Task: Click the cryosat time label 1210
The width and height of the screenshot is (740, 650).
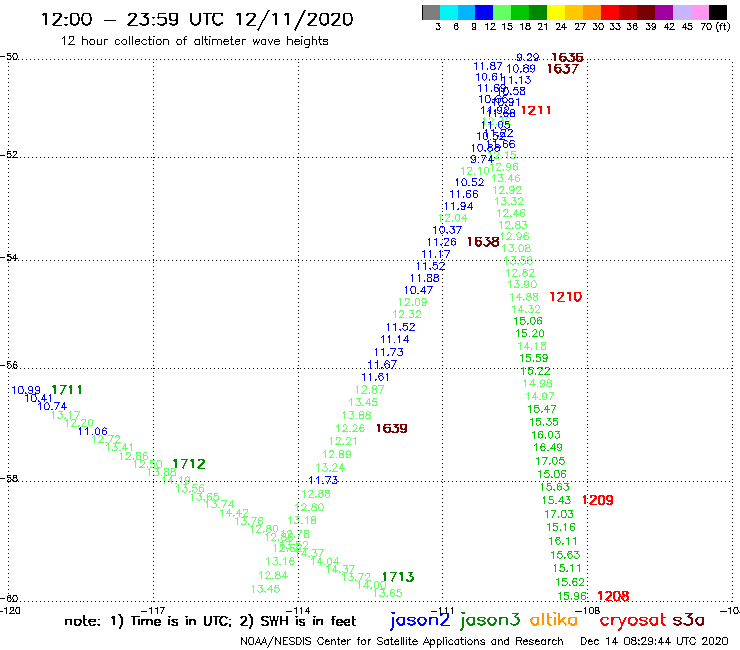Action: click(565, 297)
